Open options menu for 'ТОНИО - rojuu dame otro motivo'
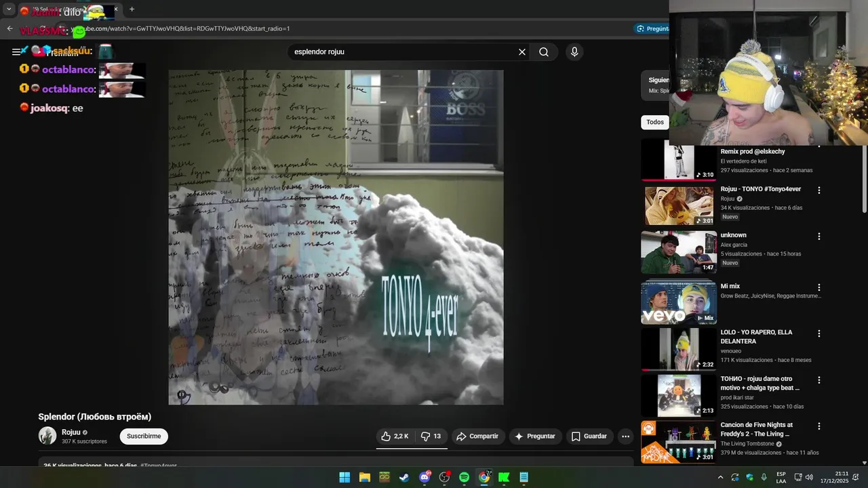The width and height of the screenshot is (868, 488). pyautogui.click(x=819, y=380)
